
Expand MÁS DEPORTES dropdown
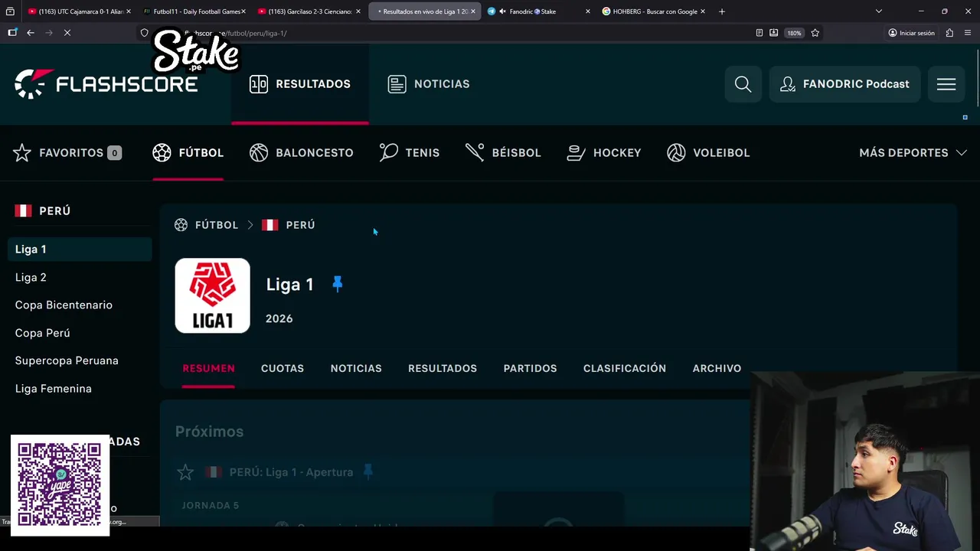[913, 153]
